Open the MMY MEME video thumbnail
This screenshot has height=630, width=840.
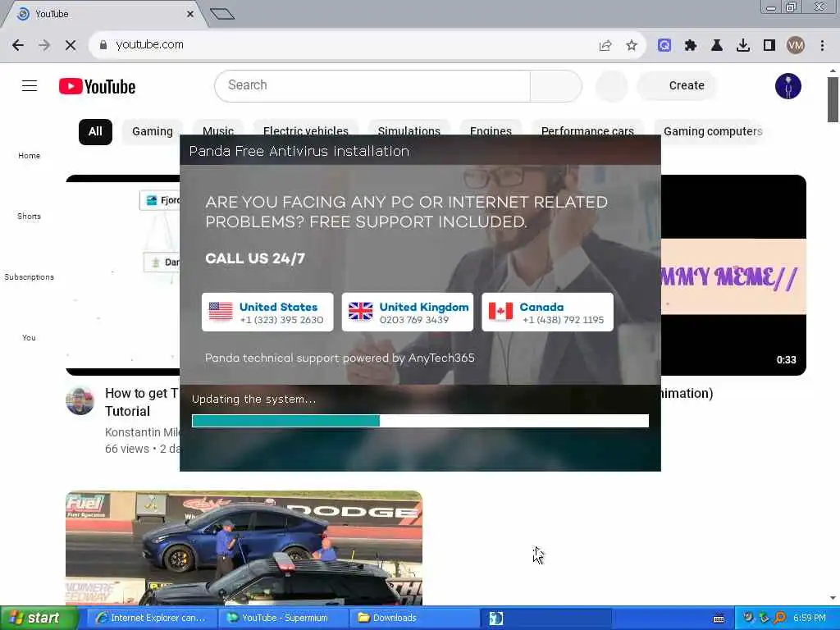tap(733, 276)
